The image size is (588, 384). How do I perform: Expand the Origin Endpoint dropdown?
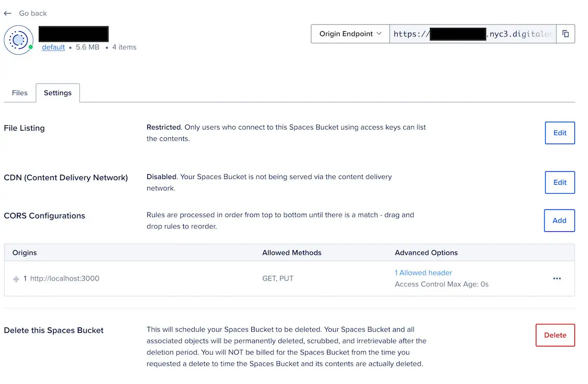point(350,34)
